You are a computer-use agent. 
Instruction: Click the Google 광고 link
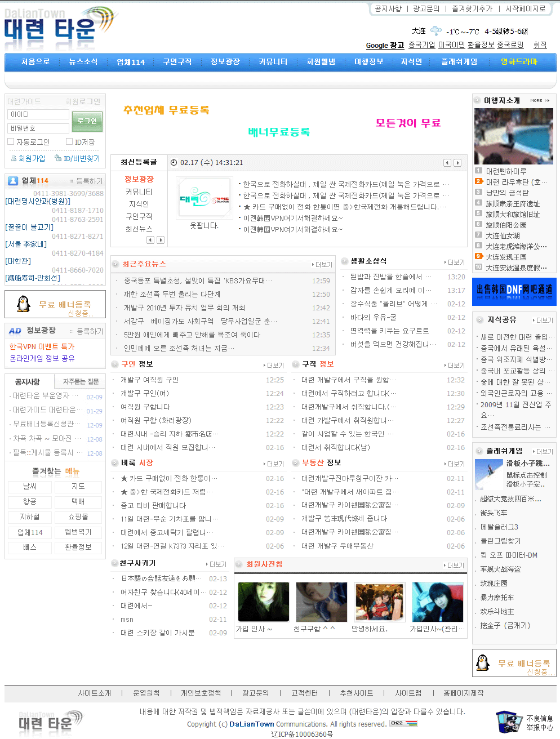[x=385, y=45]
